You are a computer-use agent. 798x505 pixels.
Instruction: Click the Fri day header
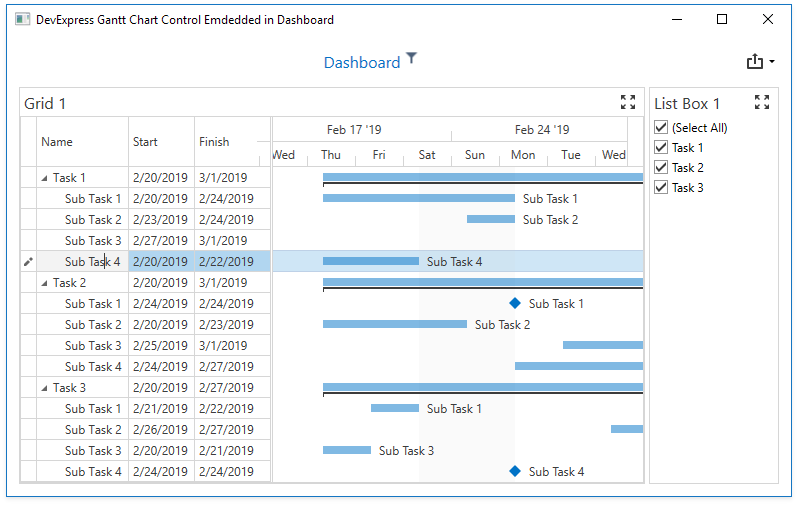(379, 155)
